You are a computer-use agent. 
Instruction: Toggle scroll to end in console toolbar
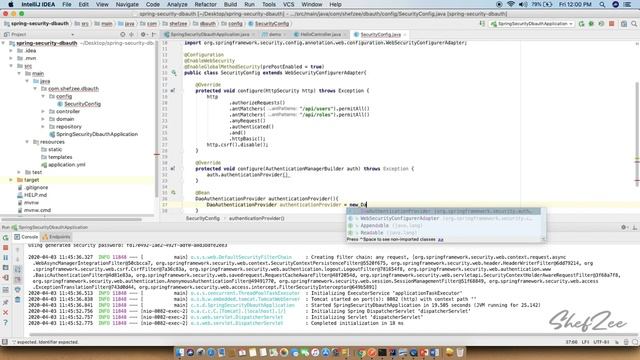(x=18, y=280)
